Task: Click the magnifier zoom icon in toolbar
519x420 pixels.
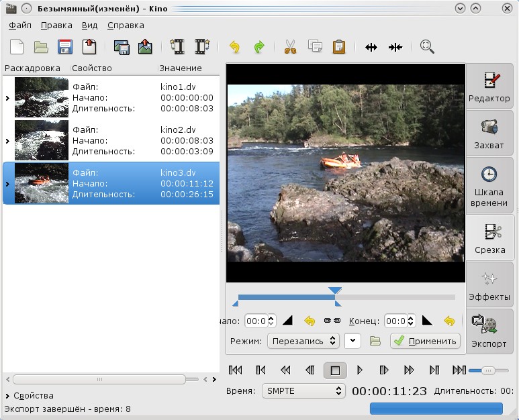Action: coord(427,47)
